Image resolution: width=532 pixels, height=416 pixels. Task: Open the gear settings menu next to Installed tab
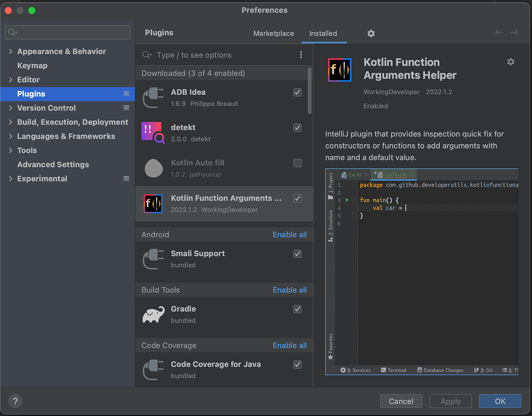pyautogui.click(x=371, y=34)
